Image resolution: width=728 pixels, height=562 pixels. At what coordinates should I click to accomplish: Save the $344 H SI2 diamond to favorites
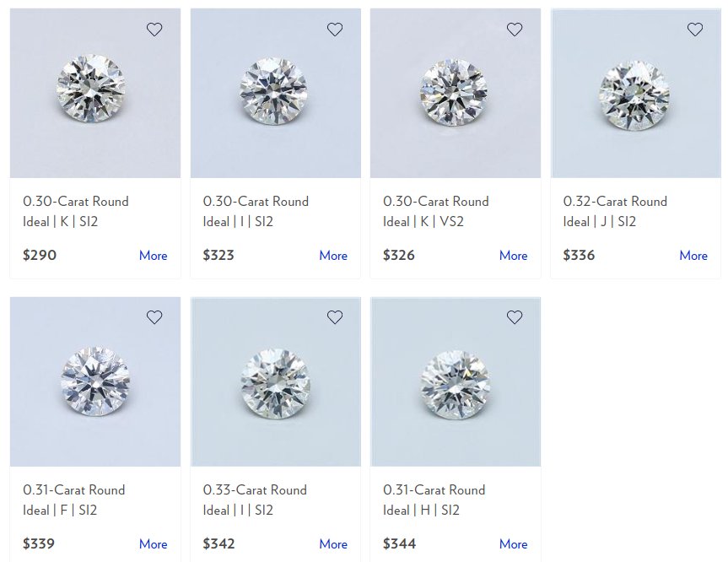click(515, 317)
